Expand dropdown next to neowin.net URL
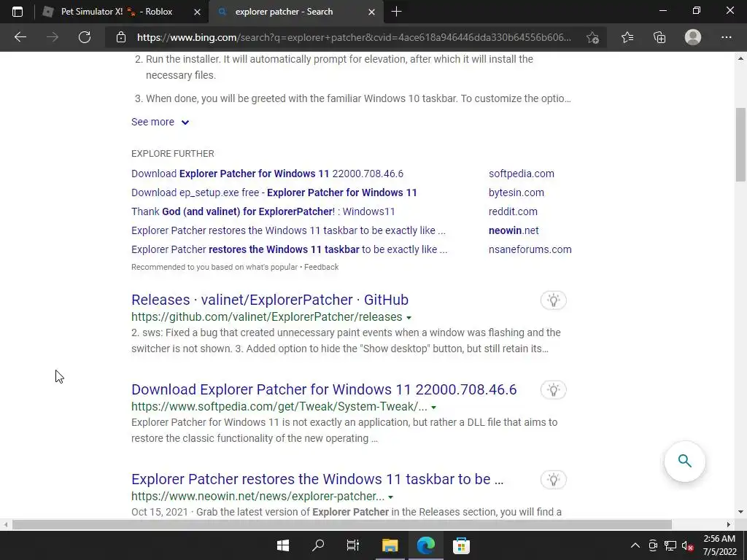Image resolution: width=747 pixels, height=560 pixels. click(x=391, y=497)
